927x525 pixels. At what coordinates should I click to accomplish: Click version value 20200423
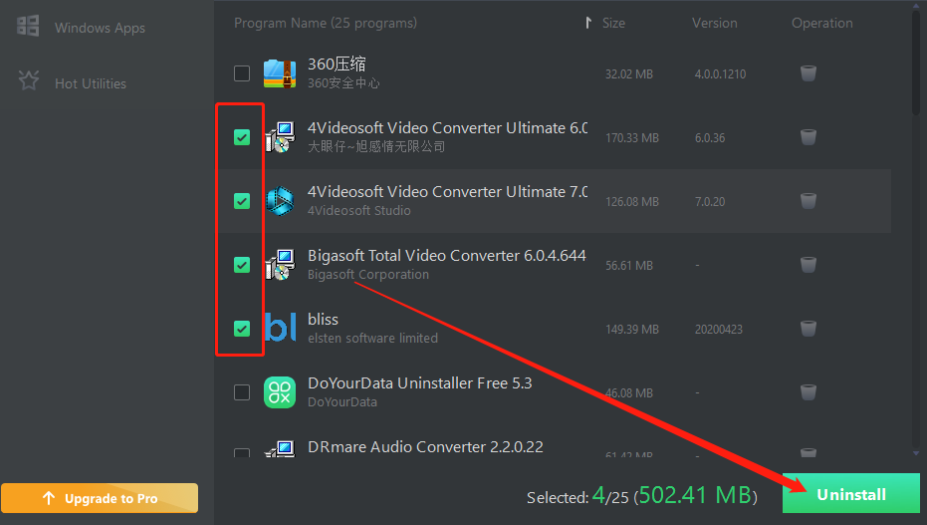pyautogui.click(x=718, y=329)
